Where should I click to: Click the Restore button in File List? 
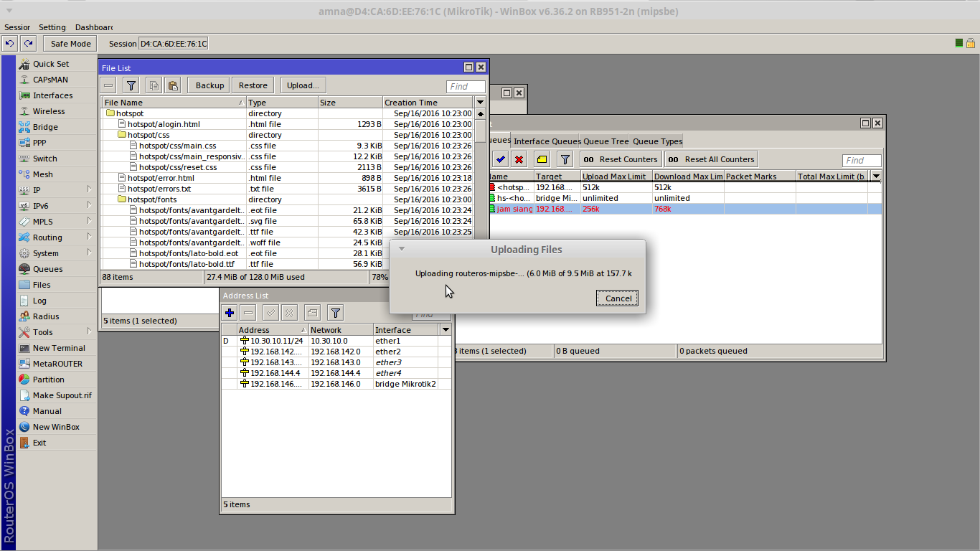coord(253,85)
